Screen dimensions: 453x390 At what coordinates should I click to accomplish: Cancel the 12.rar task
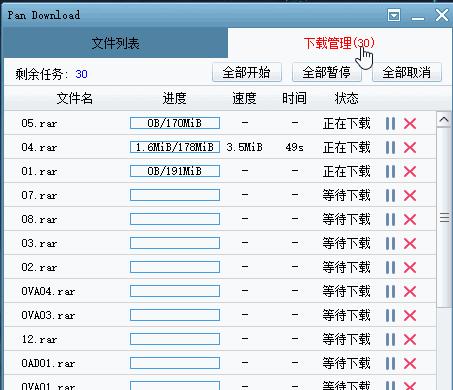coord(410,340)
